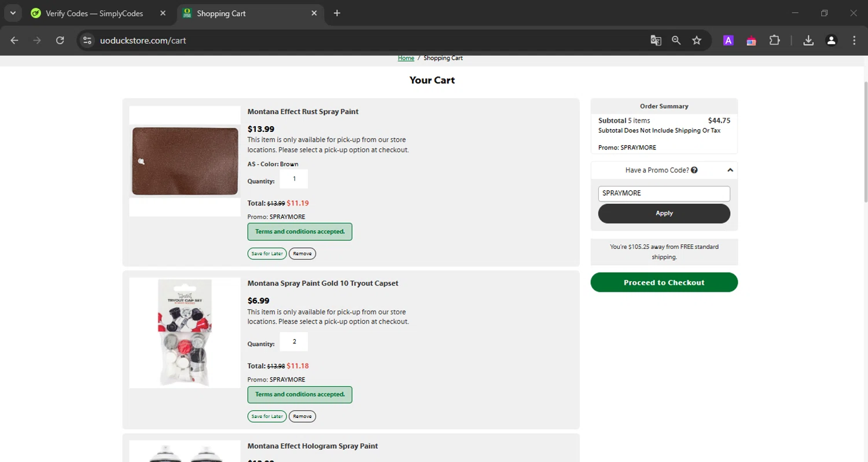Open browser downloads
The width and height of the screenshot is (868, 462).
click(x=808, y=41)
